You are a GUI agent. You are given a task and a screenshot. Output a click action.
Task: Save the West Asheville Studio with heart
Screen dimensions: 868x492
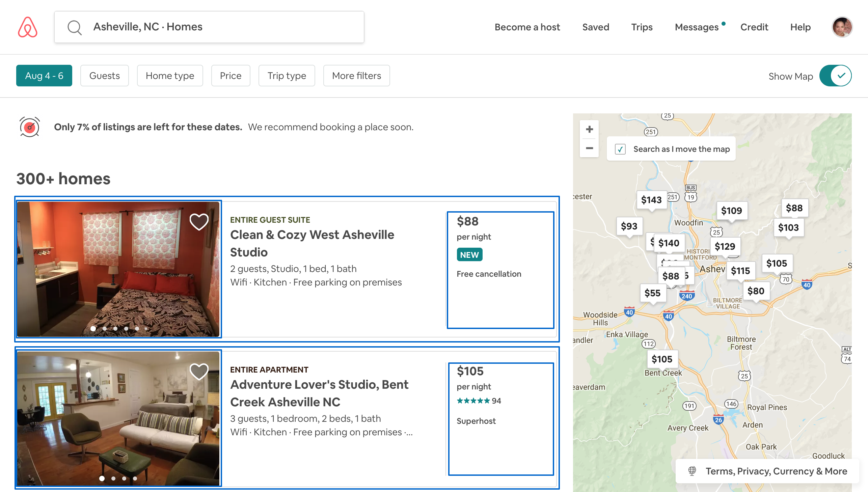click(199, 222)
